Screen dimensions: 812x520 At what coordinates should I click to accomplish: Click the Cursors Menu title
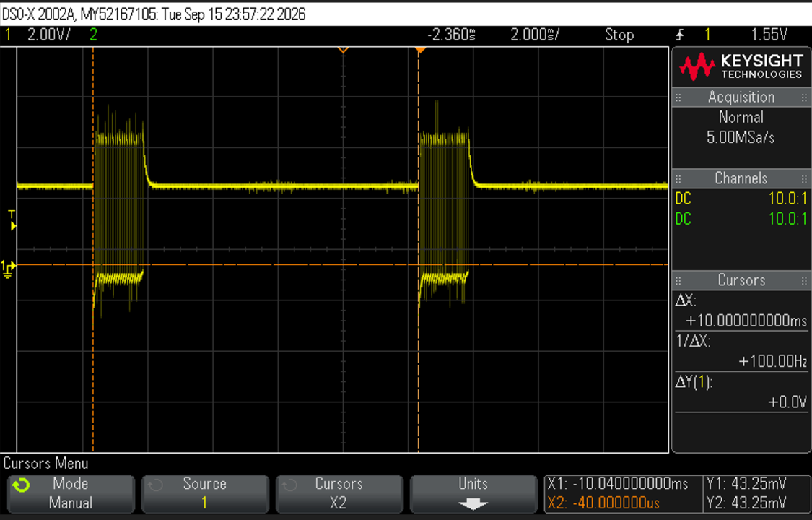(46, 463)
